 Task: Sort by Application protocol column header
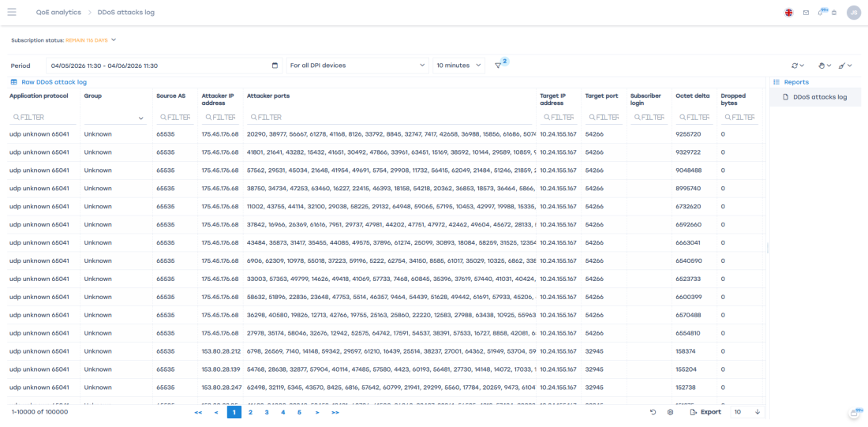click(x=39, y=96)
